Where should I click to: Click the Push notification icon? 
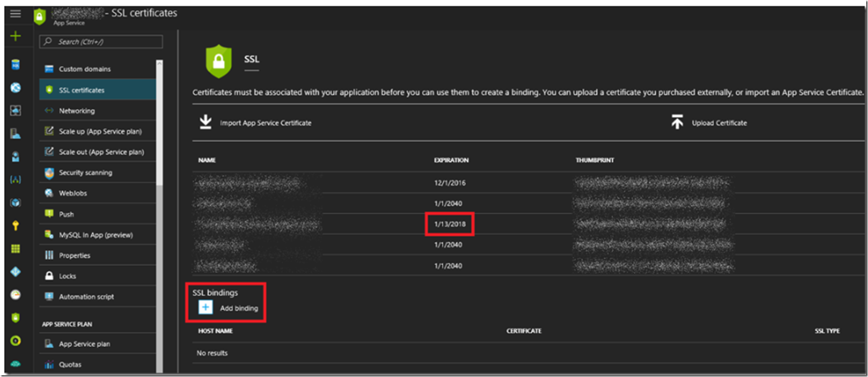[x=49, y=214]
